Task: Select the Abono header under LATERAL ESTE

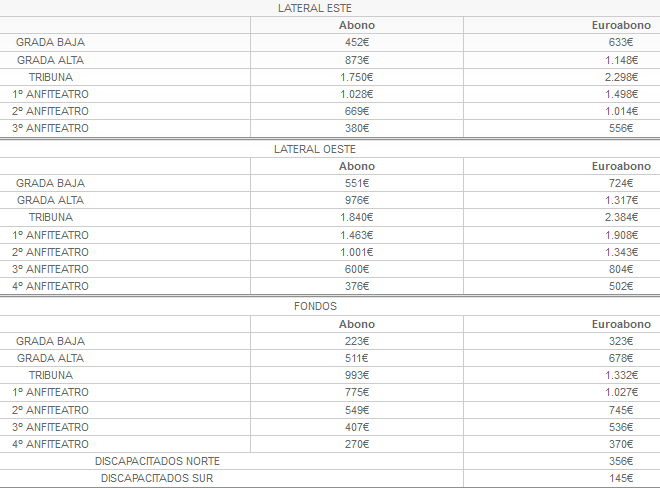Action: tap(357, 25)
